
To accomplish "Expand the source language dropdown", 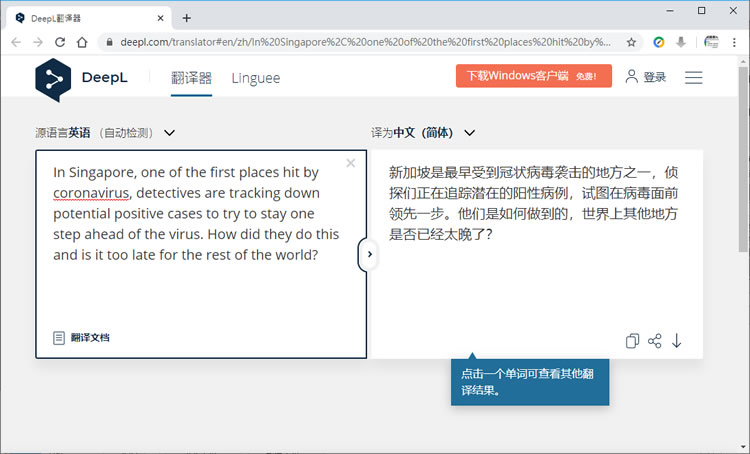I will tap(169, 132).
